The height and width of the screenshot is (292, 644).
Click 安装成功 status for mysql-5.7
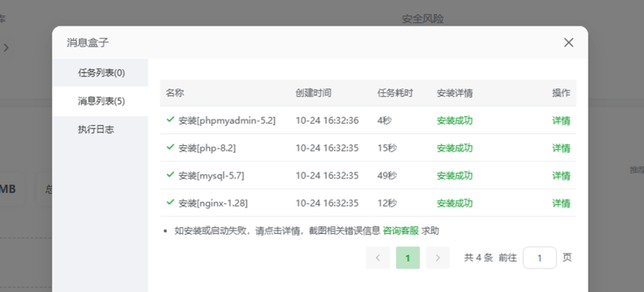455,176
